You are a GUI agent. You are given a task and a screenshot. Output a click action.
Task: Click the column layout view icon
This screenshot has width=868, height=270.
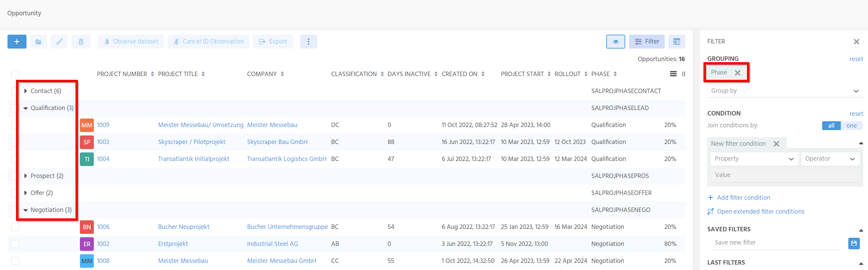pos(677,41)
